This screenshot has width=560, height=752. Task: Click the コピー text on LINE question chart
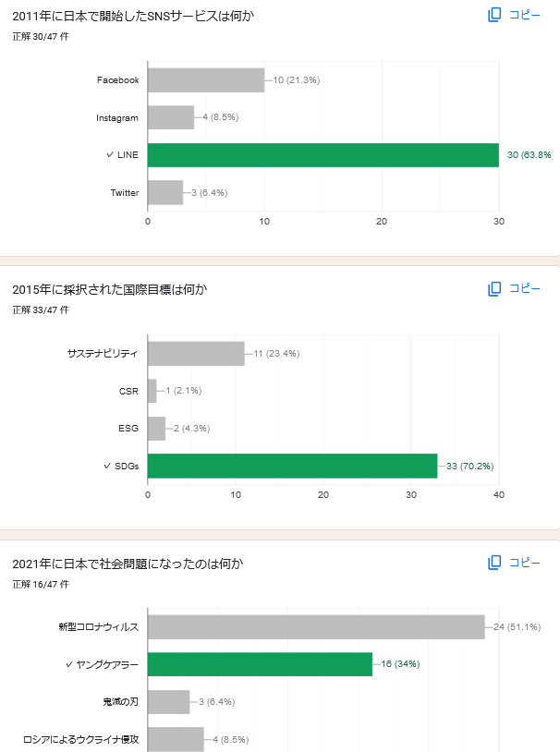pos(525,15)
